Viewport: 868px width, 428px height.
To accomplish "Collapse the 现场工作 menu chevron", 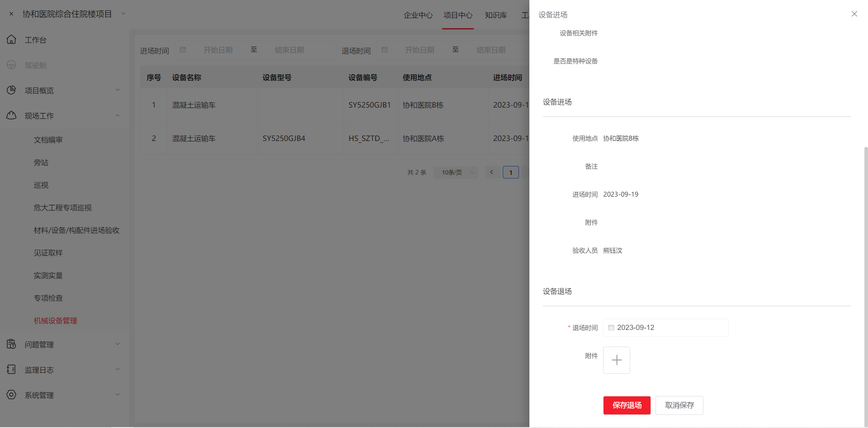I will pyautogui.click(x=118, y=116).
